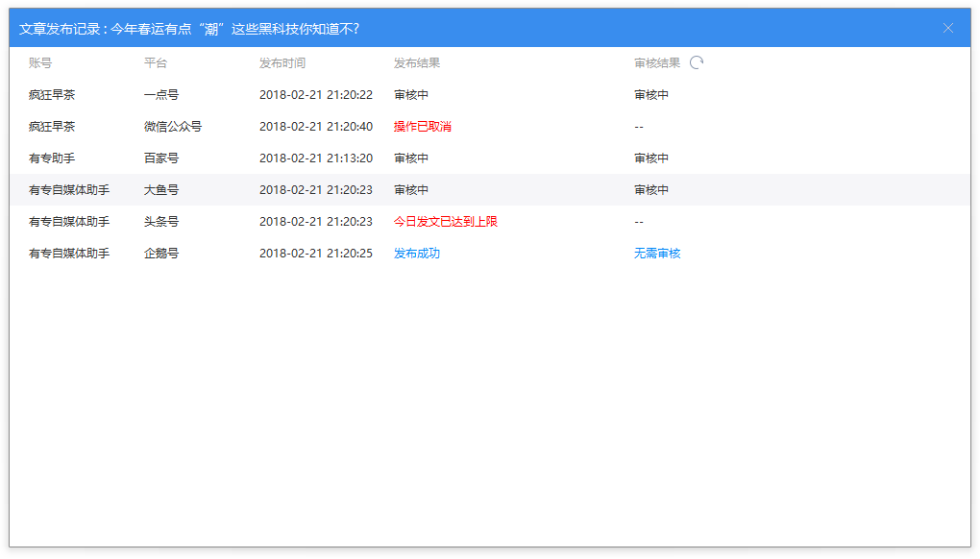The width and height of the screenshot is (980, 559).
Task: Click the 平台 column header
Action: [x=156, y=63]
